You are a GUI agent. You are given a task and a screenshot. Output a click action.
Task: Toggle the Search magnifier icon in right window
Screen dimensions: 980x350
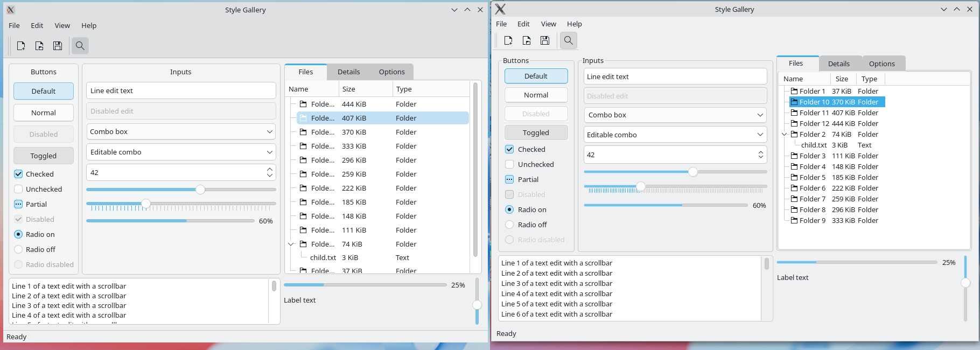(x=568, y=40)
